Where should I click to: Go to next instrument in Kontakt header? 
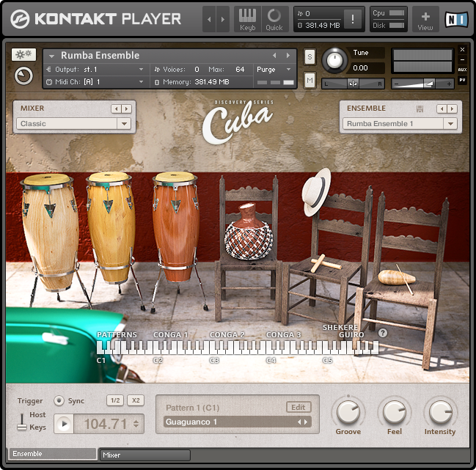tap(223, 19)
